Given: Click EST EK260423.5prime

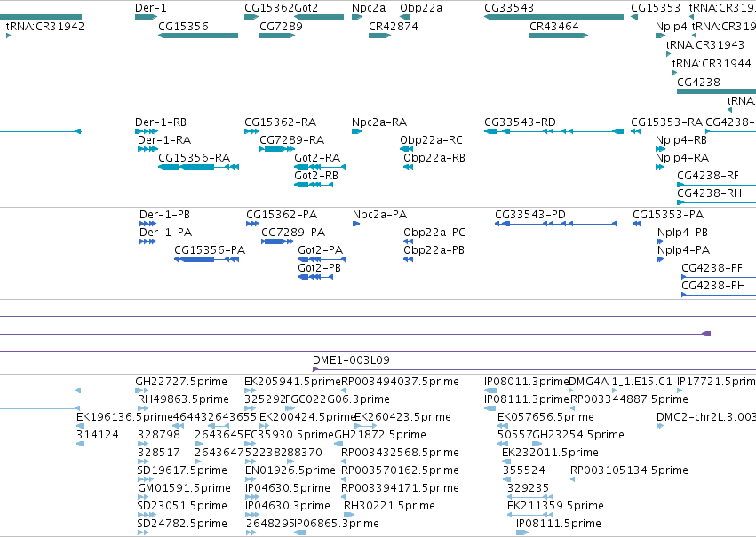Looking at the screenshot, I should pyautogui.click(x=366, y=426).
